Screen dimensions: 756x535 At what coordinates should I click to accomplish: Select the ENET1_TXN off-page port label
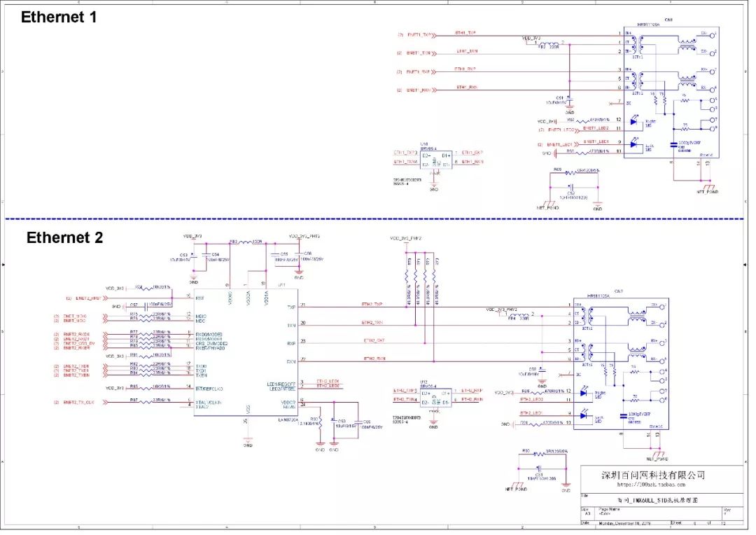coord(418,53)
